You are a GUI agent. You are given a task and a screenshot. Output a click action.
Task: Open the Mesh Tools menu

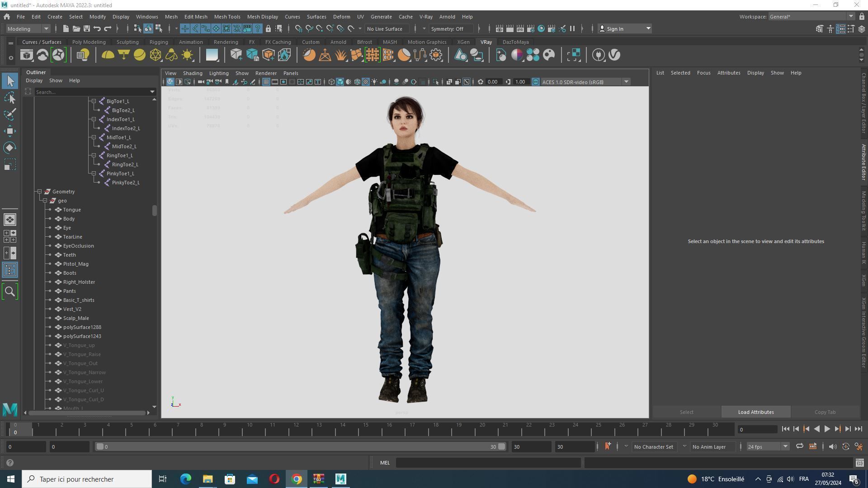pyautogui.click(x=227, y=17)
